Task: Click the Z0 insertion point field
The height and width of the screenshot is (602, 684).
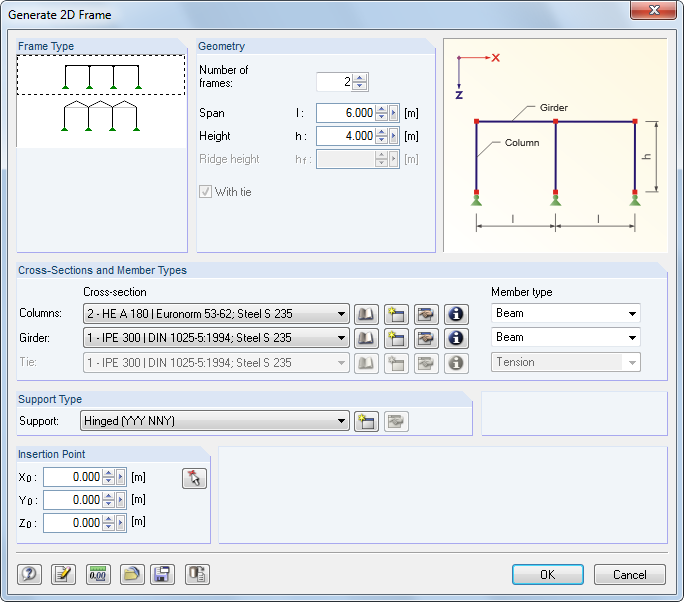Action: [73, 523]
